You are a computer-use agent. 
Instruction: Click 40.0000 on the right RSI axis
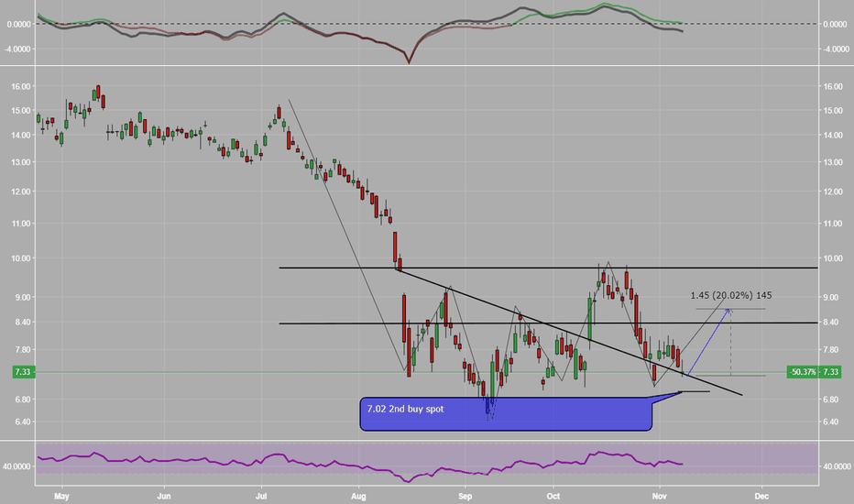838,467
